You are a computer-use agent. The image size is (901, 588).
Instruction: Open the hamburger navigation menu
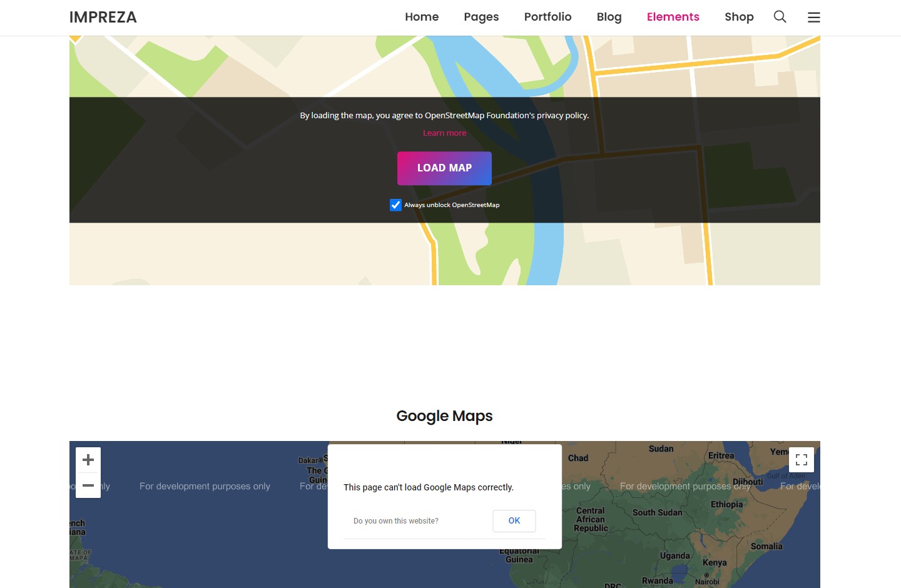[813, 17]
